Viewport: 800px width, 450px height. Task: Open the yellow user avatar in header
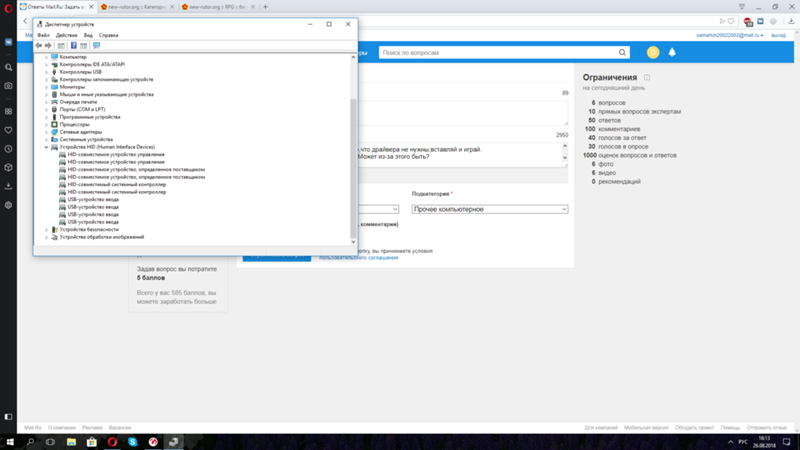(653, 53)
